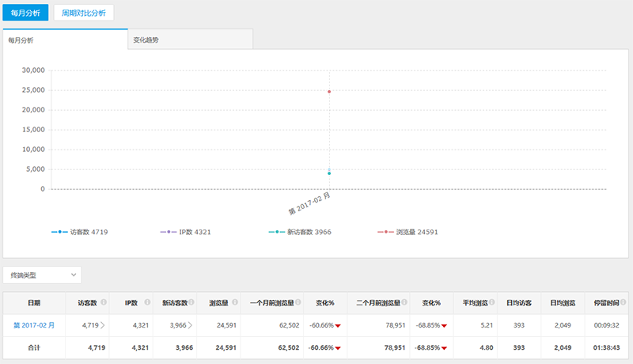
Task: Click the info icon beside 停留时间 header
Action: (624, 301)
